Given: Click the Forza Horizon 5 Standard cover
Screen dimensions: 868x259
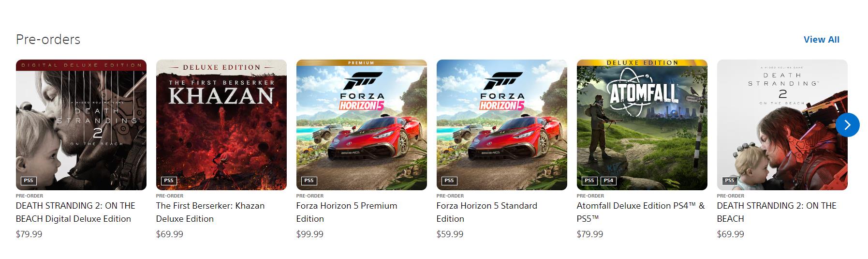Looking at the screenshot, I should 501,124.
